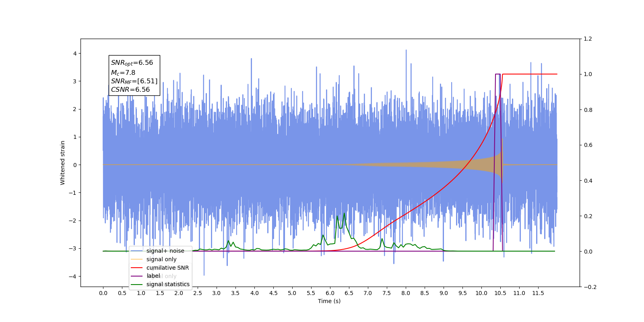The width and height of the screenshot is (644, 322).
Task: Click the 9.0 tick on time axis
Action: 444,293
